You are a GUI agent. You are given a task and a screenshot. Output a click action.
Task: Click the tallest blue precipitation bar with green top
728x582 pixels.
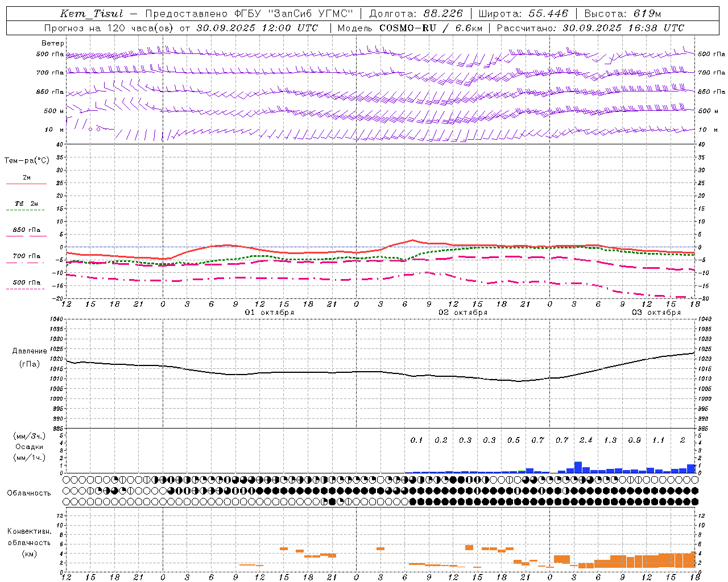(x=578, y=467)
